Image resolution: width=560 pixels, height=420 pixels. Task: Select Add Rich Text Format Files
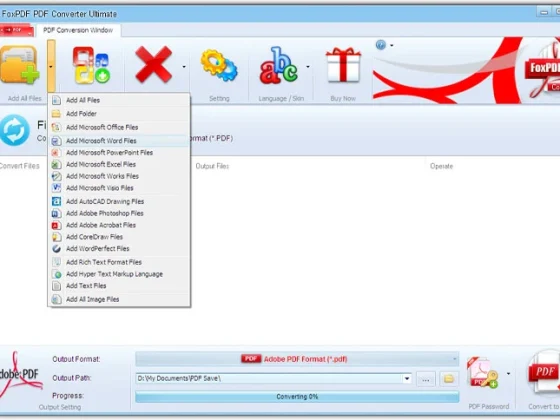(x=118, y=262)
